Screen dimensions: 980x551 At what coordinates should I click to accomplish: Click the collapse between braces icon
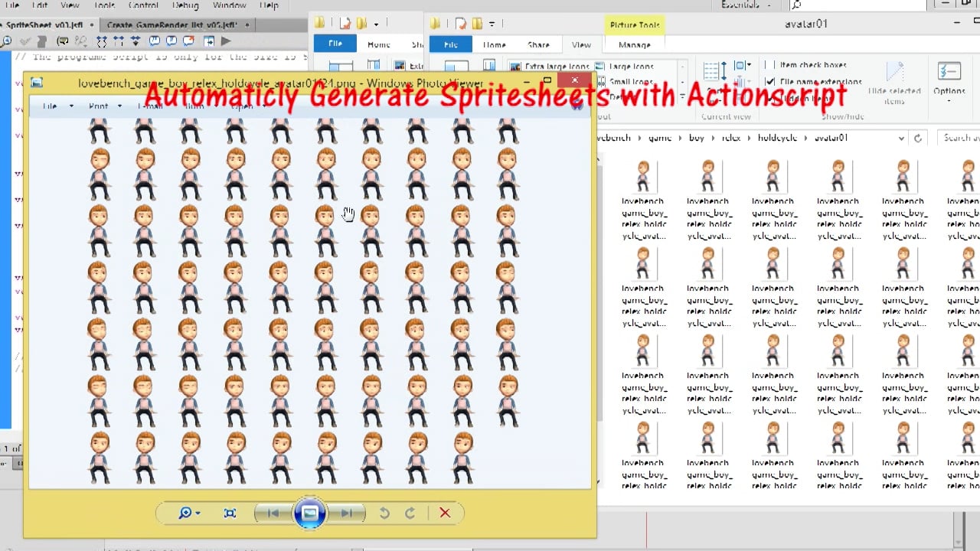coord(101,41)
